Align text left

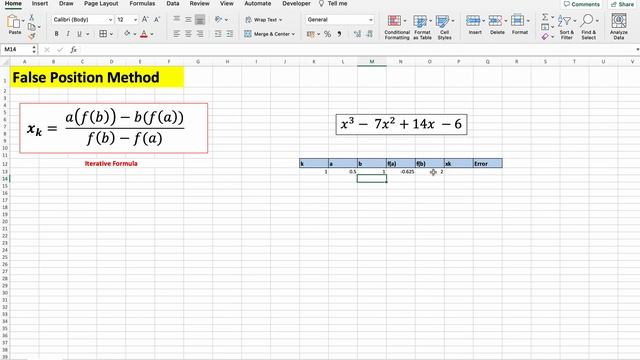[176, 34]
